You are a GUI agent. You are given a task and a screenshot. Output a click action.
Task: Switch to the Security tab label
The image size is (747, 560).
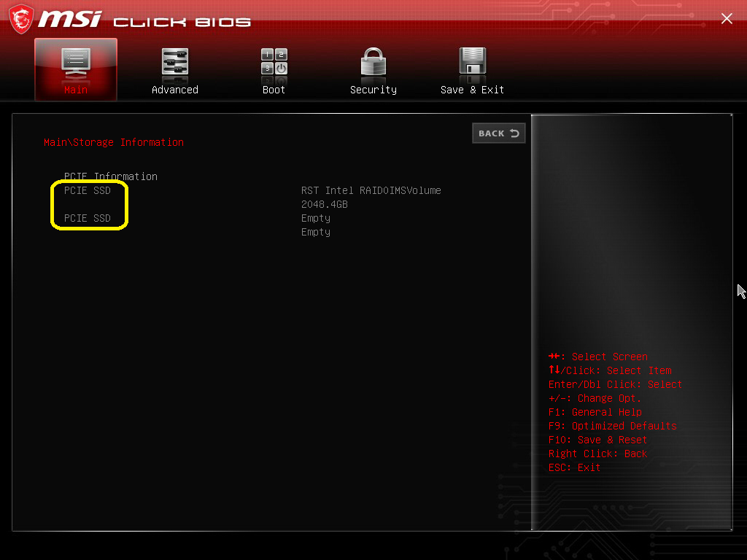point(373,90)
